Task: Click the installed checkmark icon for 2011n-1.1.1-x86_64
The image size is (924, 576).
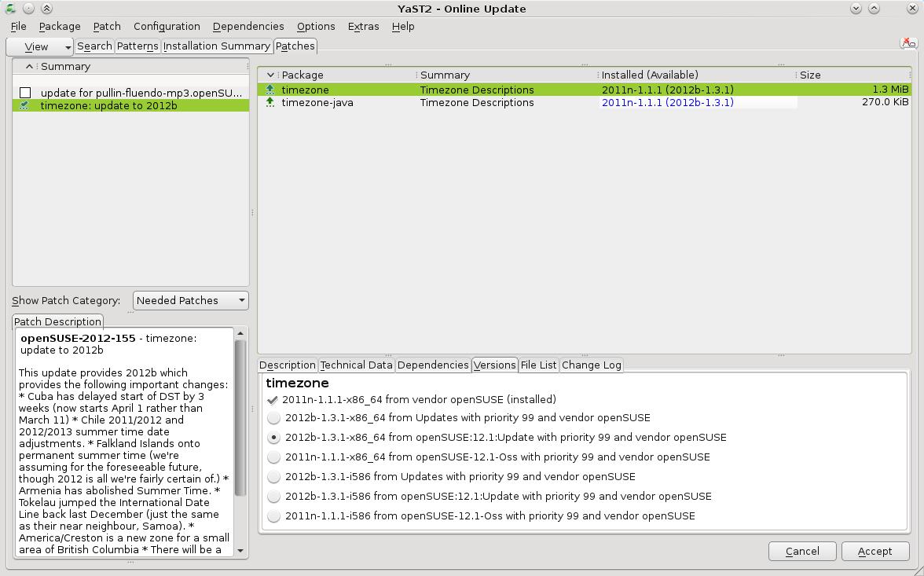Action: 273,399
